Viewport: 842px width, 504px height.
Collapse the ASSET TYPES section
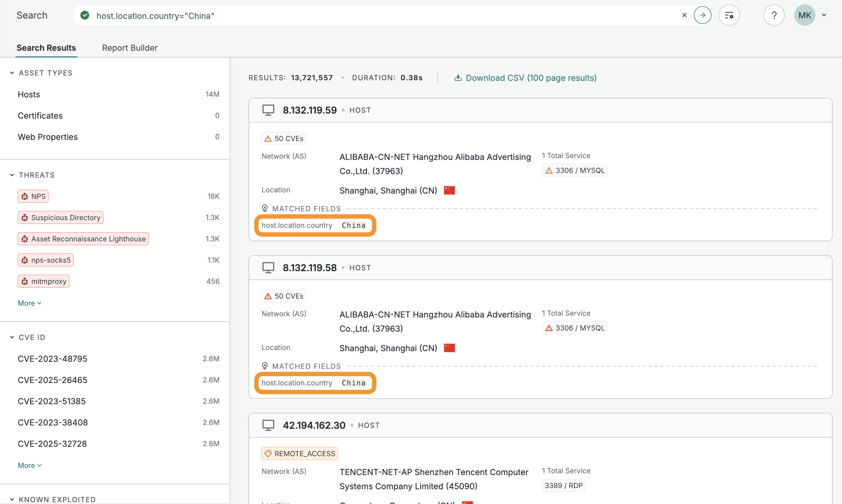tap(12, 73)
